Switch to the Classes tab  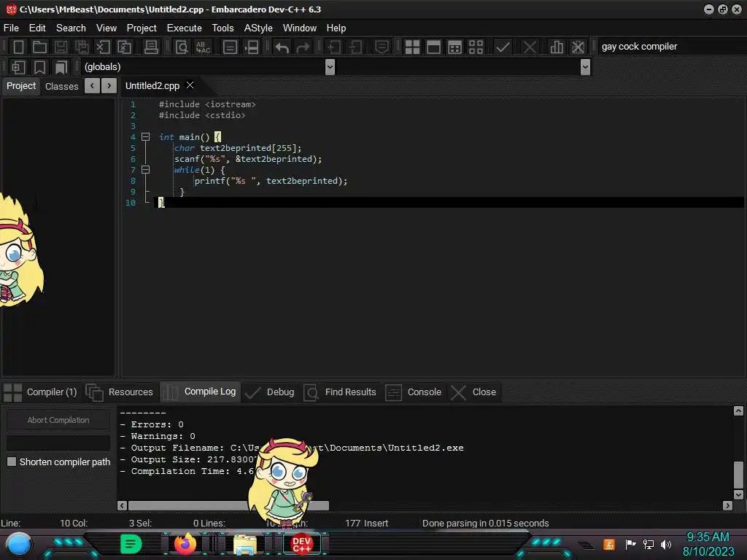click(61, 86)
